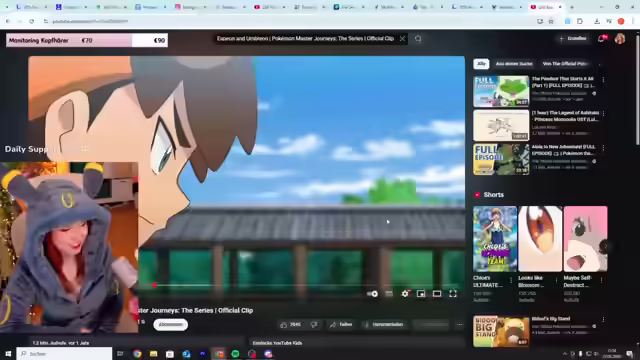Reload the page in the browser toolbar

tap(31, 21)
